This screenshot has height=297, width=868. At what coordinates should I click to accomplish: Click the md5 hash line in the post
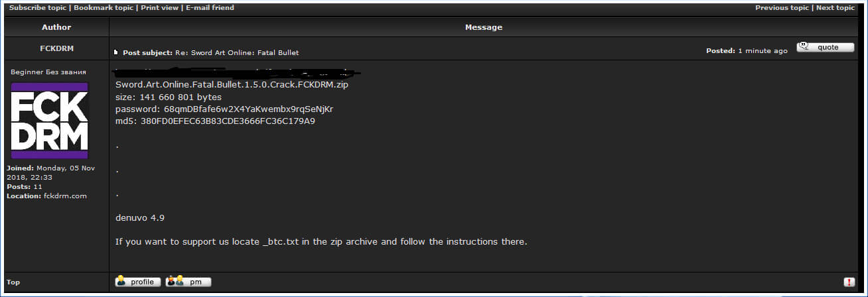(215, 121)
